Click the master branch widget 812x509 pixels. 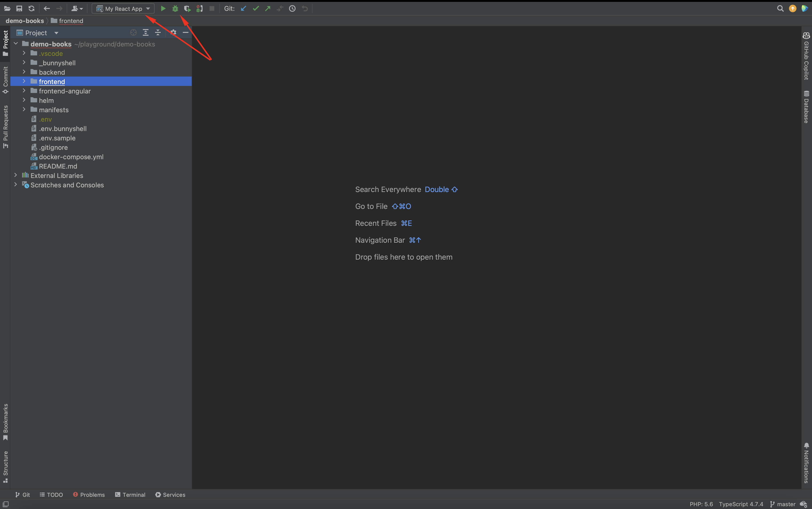tap(783, 504)
